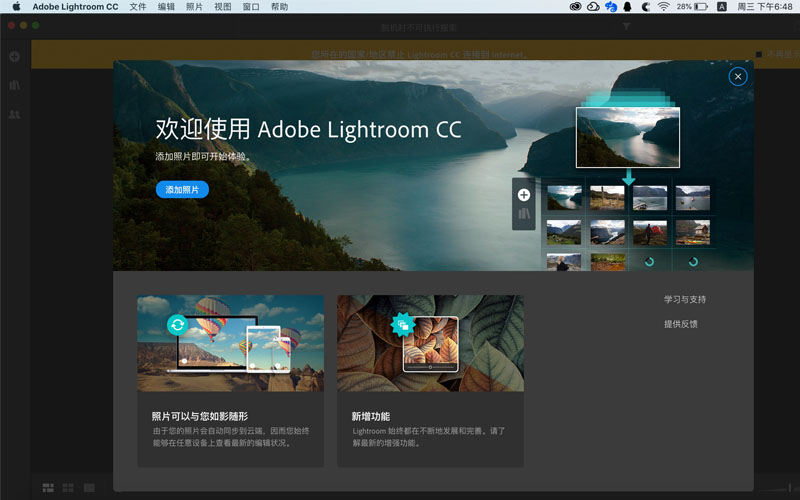Viewport: 800px width, 500px height.
Task: Open the 编辑 menu
Action: point(166,7)
